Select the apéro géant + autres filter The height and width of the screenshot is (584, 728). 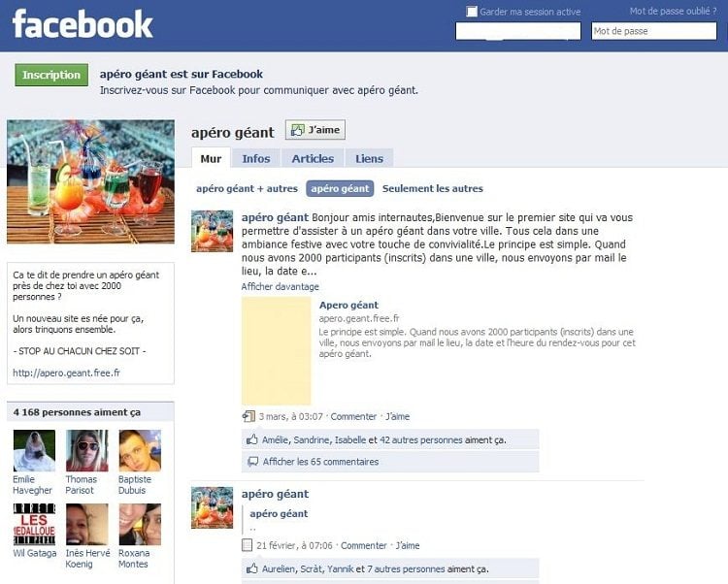point(247,189)
